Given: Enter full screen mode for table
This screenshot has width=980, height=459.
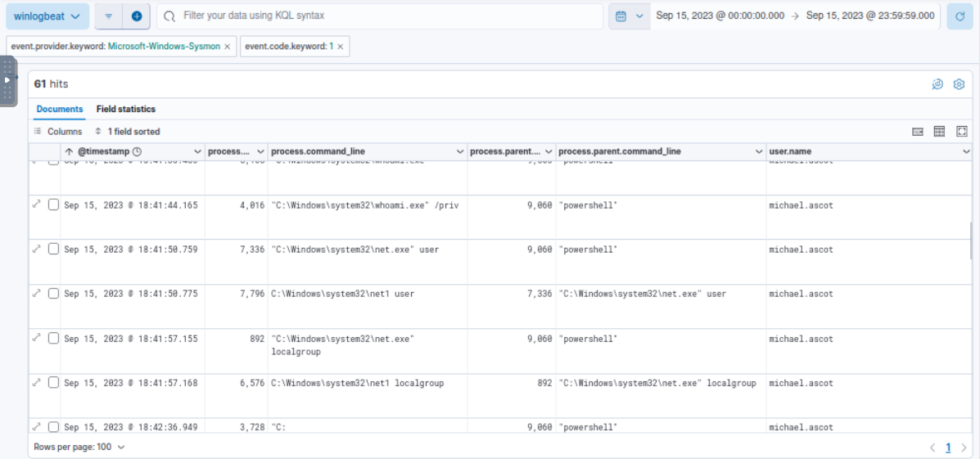Looking at the screenshot, I should [962, 132].
